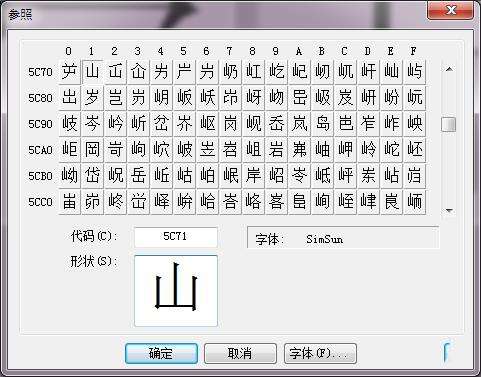Close the 参照 dialog window
Screen dimensions: 481x377
(451, 11)
